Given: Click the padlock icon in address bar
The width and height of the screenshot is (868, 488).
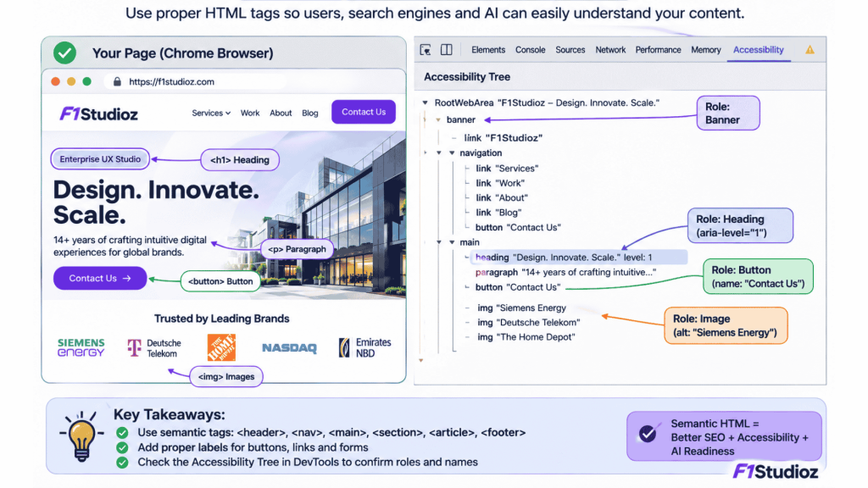Looking at the screenshot, I should 117,81.
